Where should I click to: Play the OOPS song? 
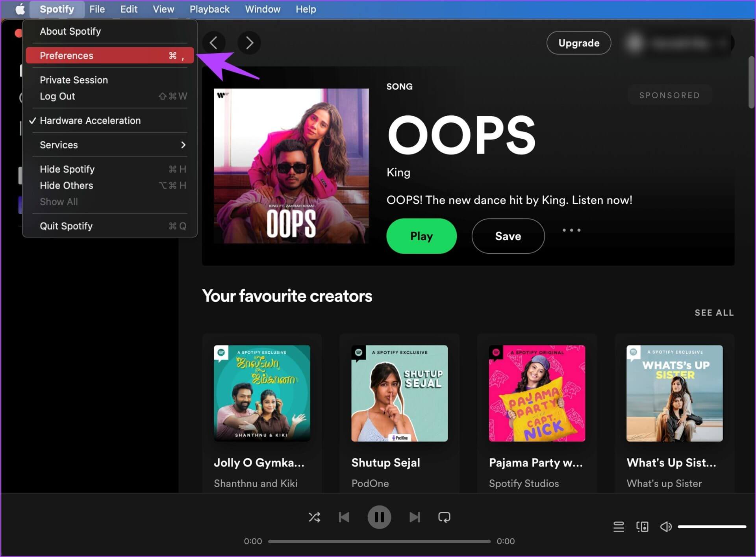click(421, 236)
